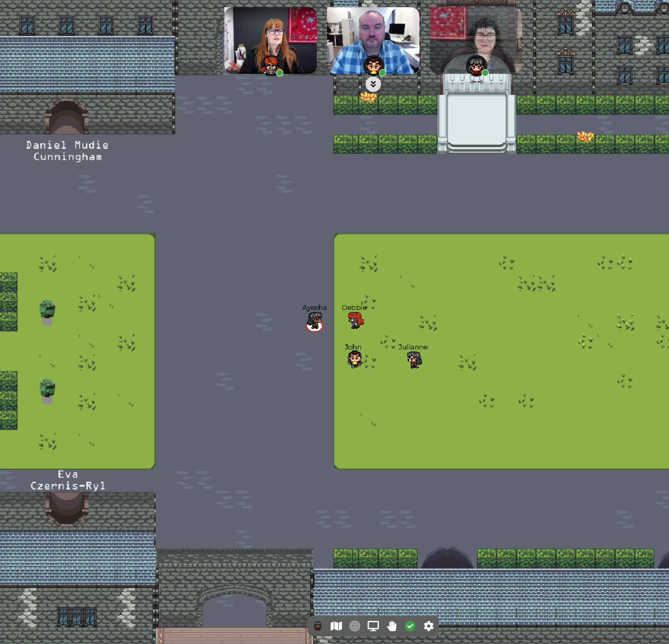669x644 pixels.
Task: Click the 'Daniel Mudie Cunningham' door label
Action: 67,151
